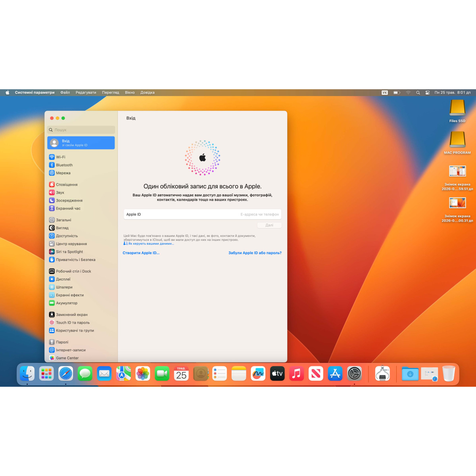Viewport: 476px width, 476px height.
Task: Click Створити Apple ID link
Action: [x=141, y=253]
